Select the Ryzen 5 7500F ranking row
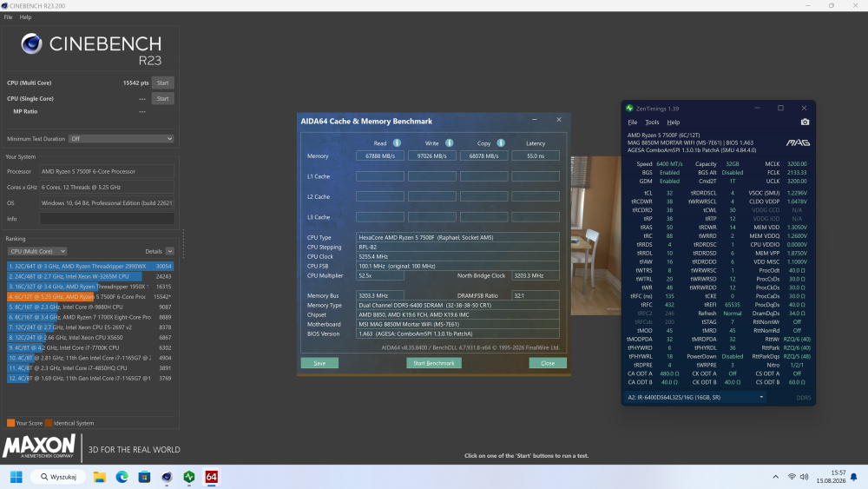Screen dimensions: 868x489 [89, 297]
